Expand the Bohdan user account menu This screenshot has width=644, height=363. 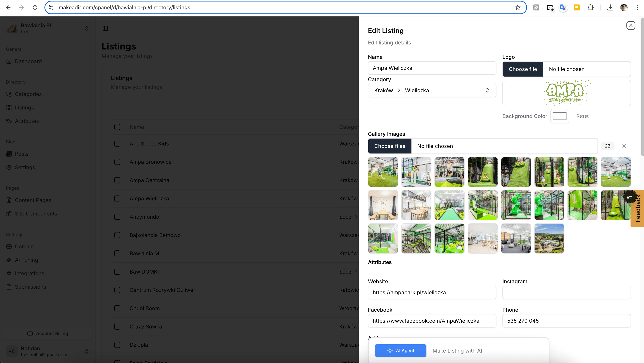[x=86, y=351]
